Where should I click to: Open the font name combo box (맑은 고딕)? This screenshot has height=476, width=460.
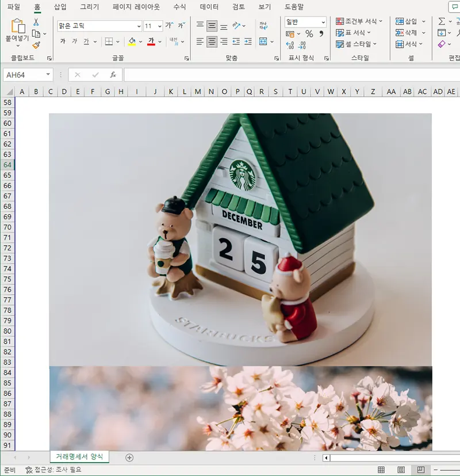click(x=99, y=26)
